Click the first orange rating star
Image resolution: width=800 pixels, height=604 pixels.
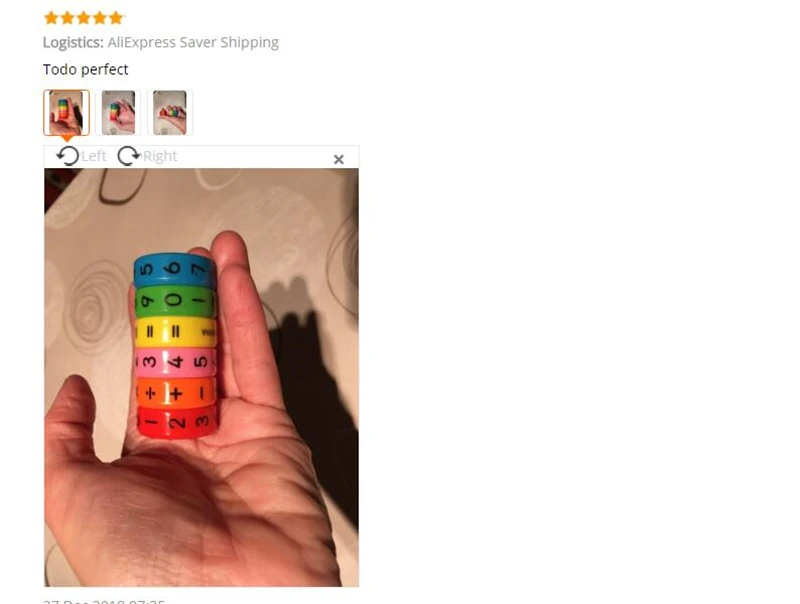(51, 18)
